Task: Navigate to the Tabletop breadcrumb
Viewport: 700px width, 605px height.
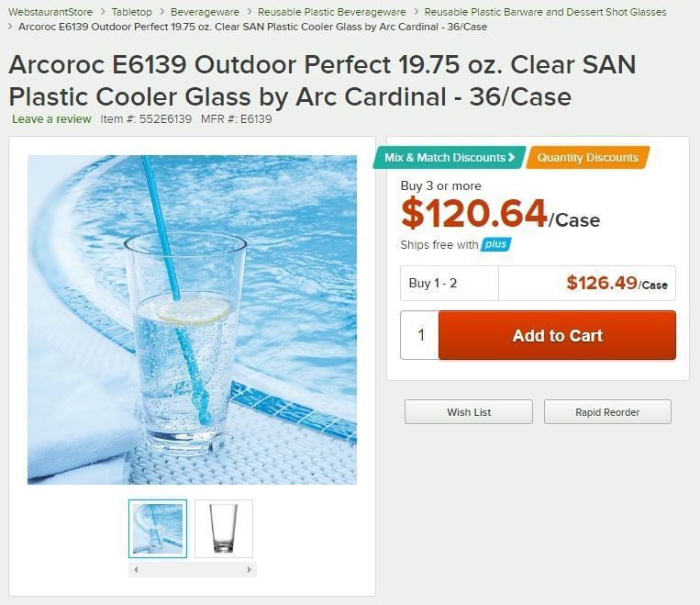Action: coord(132,12)
